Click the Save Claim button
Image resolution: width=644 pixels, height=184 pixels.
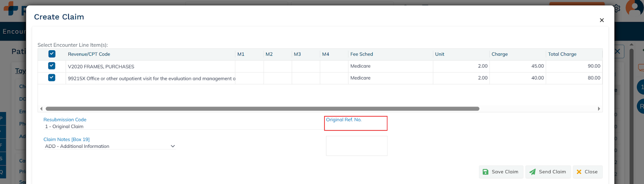click(501, 172)
